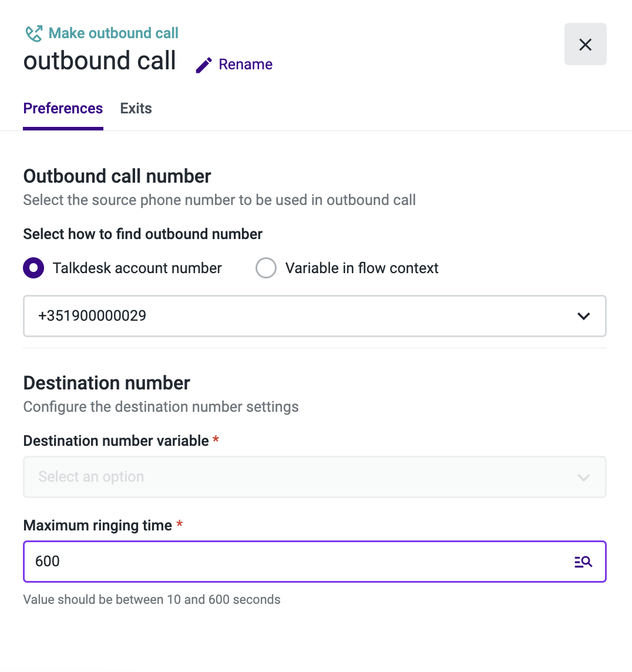Click the 'Maximum ringing time' field label
Screen dimensions: 632x672
[98, 525]
